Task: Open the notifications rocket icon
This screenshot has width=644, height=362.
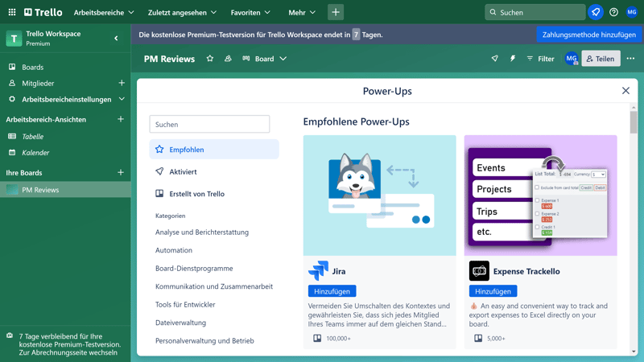Action: (596, 12)
